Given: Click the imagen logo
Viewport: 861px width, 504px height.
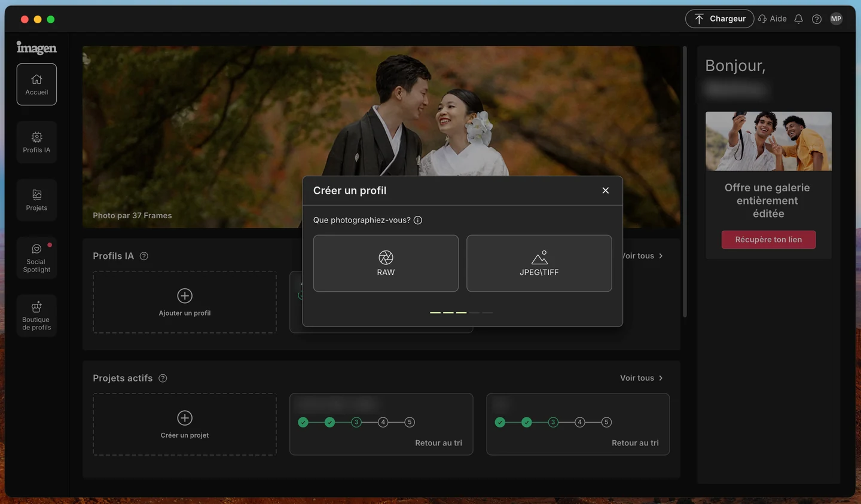Looking at the screenshot, I should pos(36,48).
